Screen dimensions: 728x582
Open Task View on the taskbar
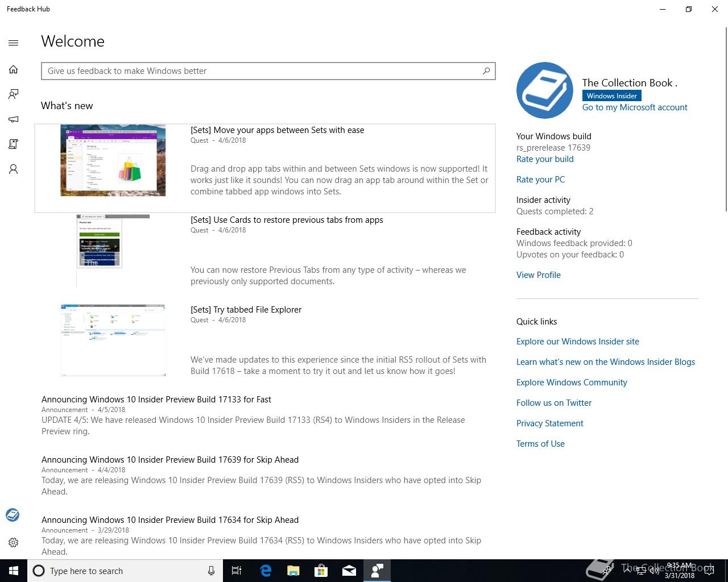237,571
